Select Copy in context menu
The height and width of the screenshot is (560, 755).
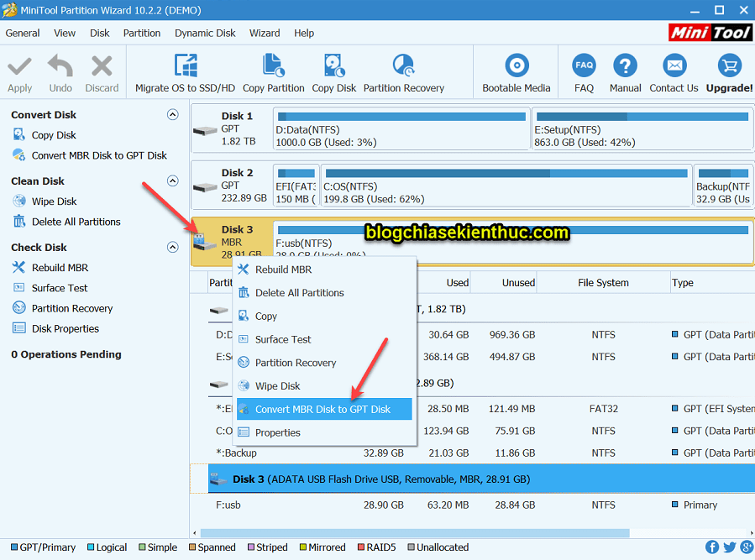324,317
